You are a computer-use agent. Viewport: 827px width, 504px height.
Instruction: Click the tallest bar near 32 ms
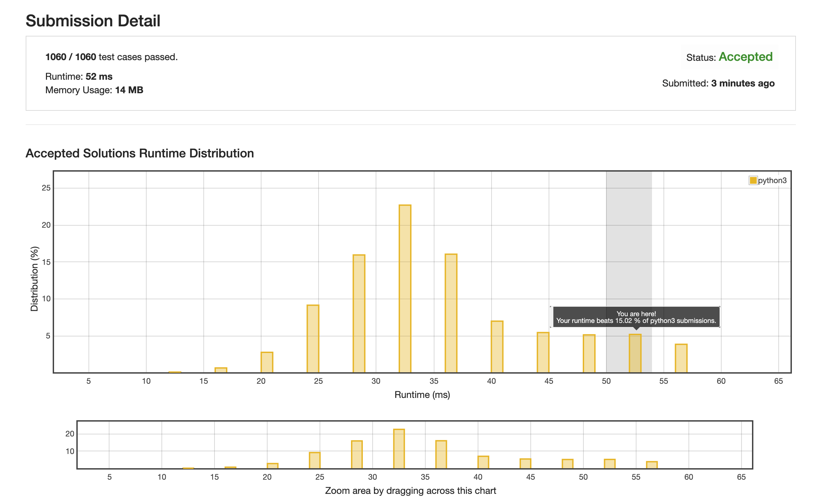[x=405, y=288]
